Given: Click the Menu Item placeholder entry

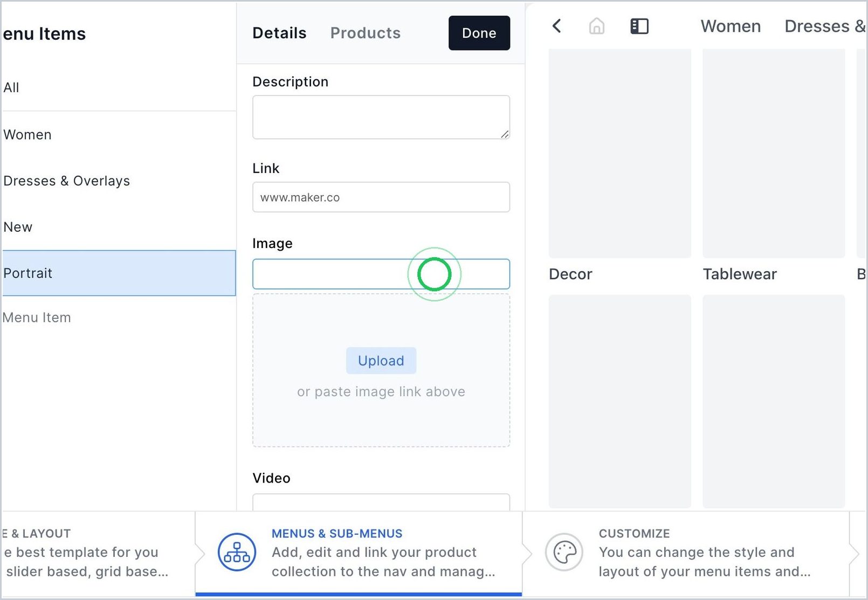Looking at the screenshot, I should pos(37,318).
